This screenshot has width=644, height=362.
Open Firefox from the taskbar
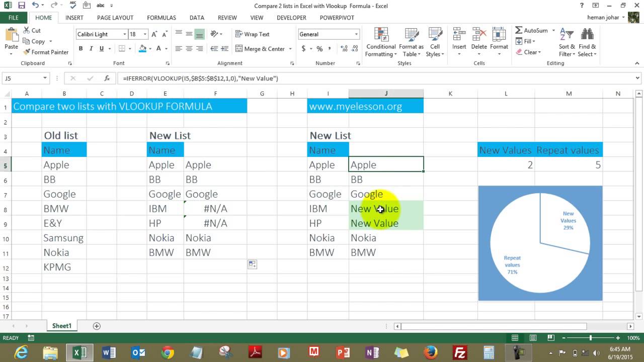[430, 353]
